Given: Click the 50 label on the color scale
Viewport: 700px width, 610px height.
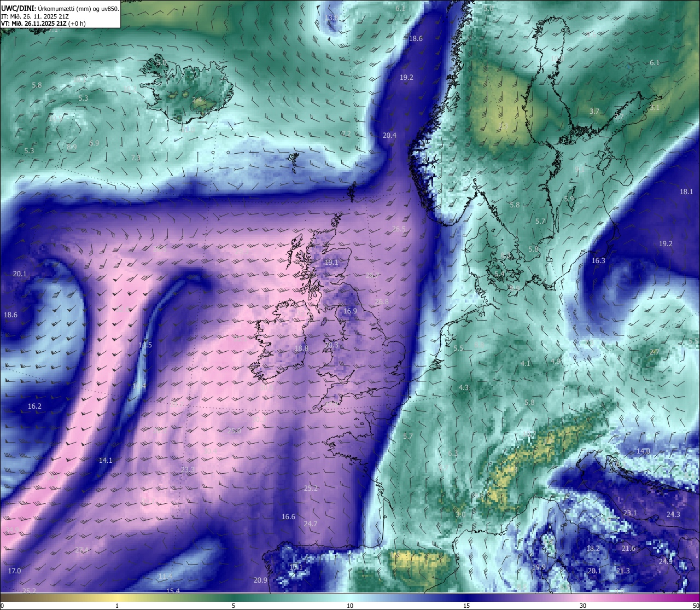Looking at the screenshot, I should click(x=695, y=606).
